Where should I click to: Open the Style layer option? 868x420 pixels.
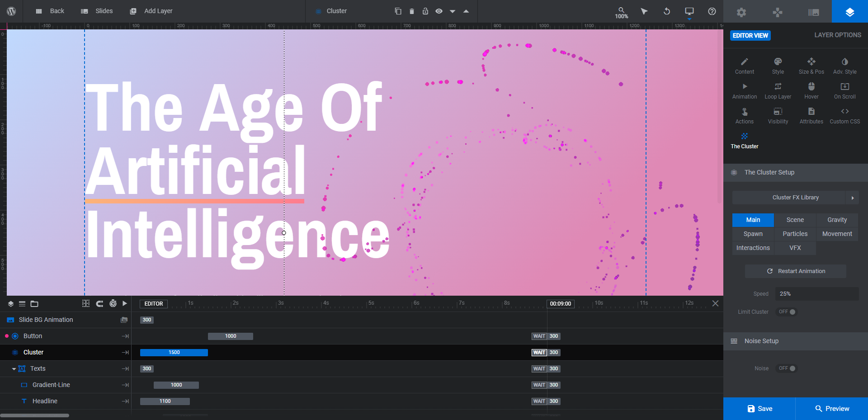(778, 66)
